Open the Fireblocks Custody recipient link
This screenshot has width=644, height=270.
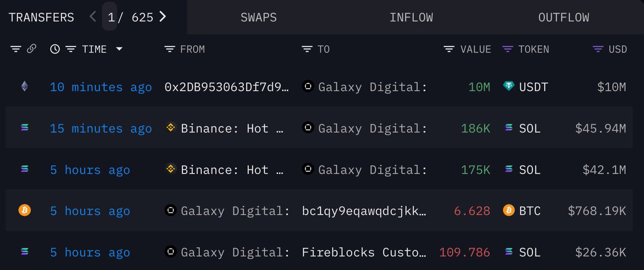tap(364, 252)
